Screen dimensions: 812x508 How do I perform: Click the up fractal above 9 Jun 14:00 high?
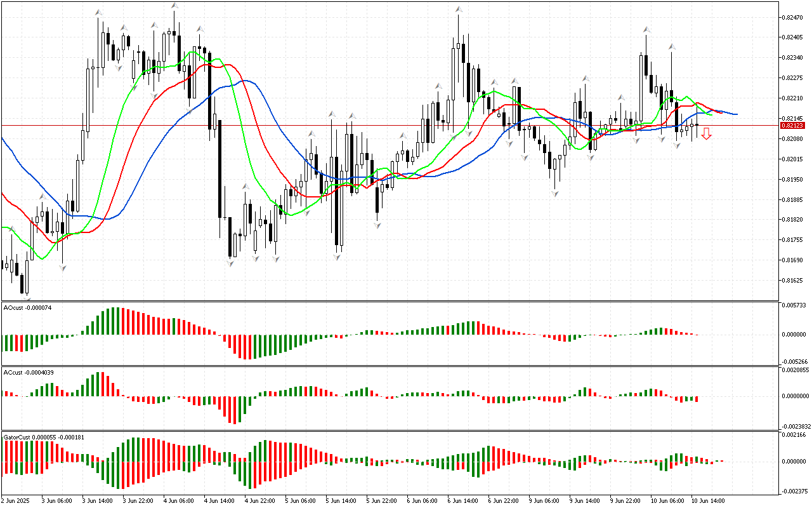586,79
